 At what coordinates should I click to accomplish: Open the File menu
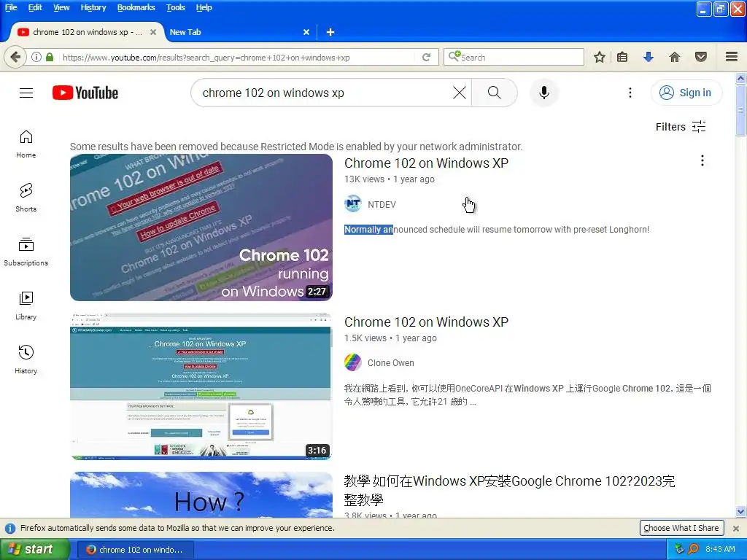[11, 7]
